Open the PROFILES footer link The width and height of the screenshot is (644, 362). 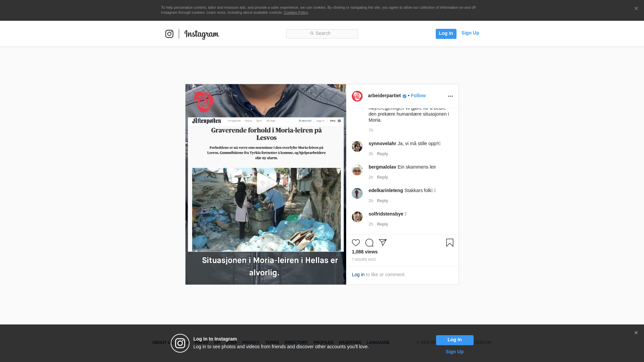pyautogui.click(x=323, y=343)
